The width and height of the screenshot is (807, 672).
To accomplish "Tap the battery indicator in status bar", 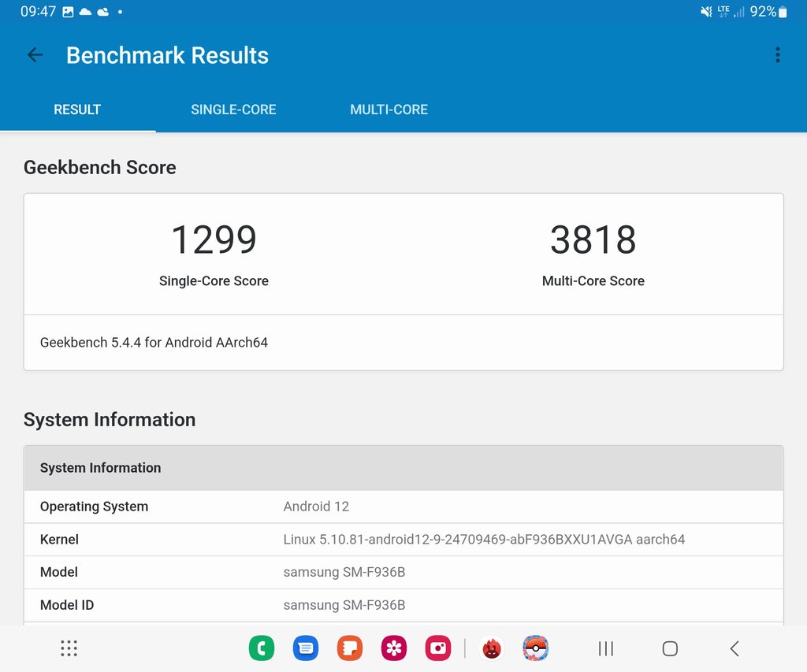I will [x=783, y=12].
